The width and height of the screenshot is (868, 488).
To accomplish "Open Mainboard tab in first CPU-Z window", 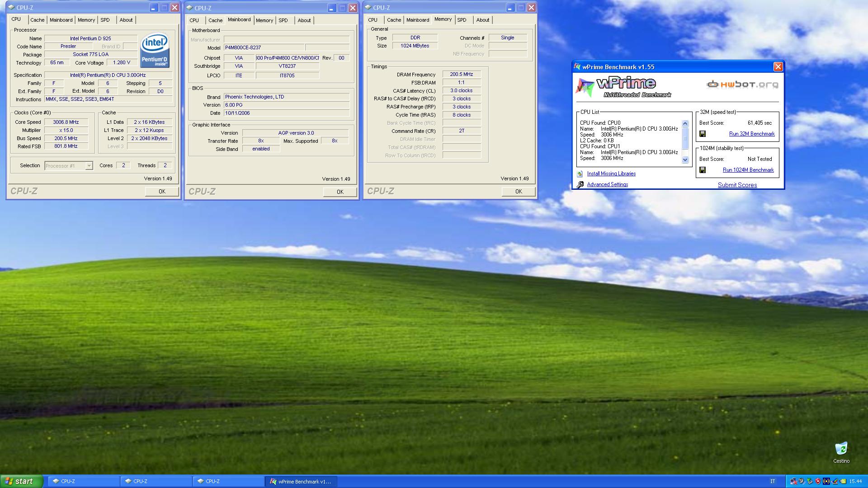I will 61,20.
